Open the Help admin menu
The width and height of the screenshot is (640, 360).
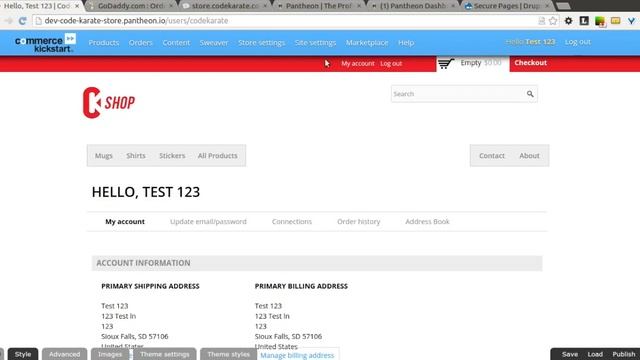pos(406,42)
